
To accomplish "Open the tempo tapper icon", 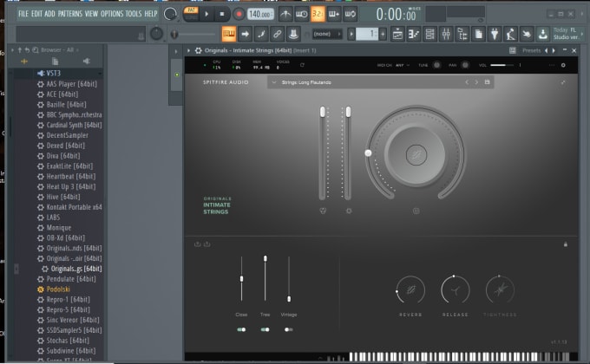I will pos(510,34).
